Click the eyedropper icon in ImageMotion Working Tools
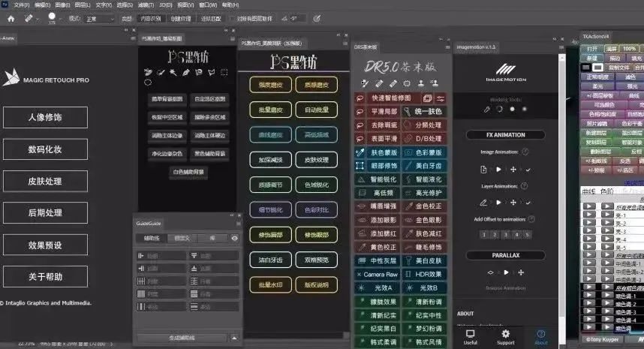 pos(487,110)
